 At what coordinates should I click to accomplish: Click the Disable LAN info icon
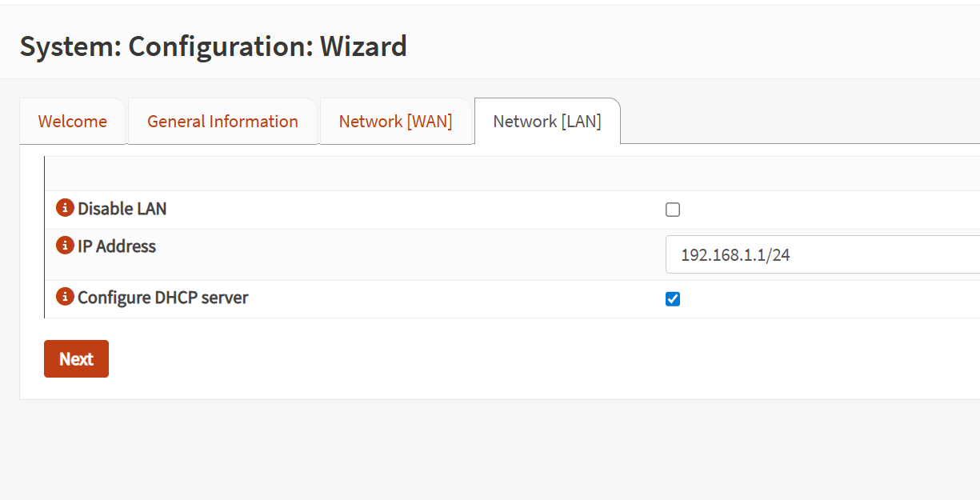point(65,208)
